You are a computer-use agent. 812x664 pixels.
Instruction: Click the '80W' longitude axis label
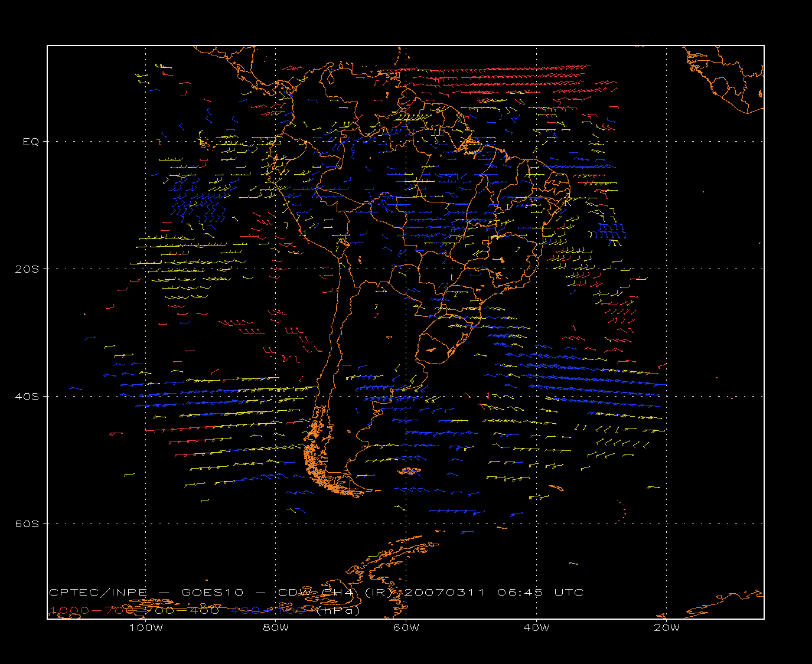[x=276, y=627]
